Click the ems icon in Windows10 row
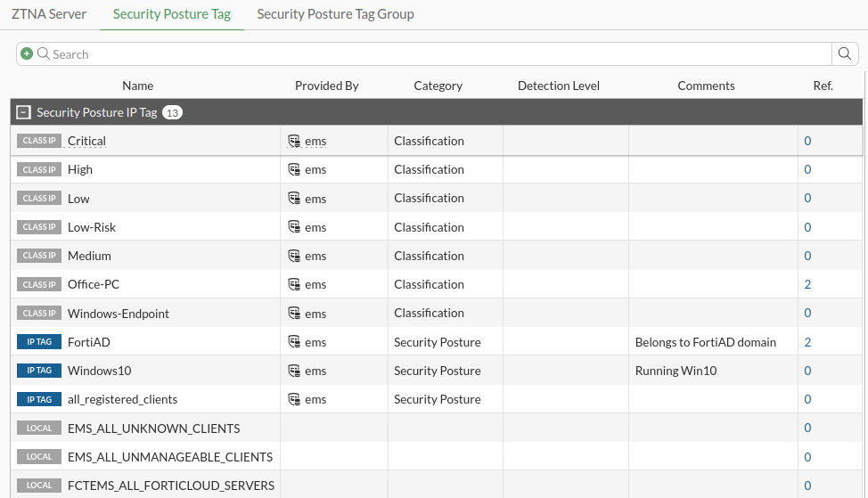The image size is (868, 498). [294, 371]
